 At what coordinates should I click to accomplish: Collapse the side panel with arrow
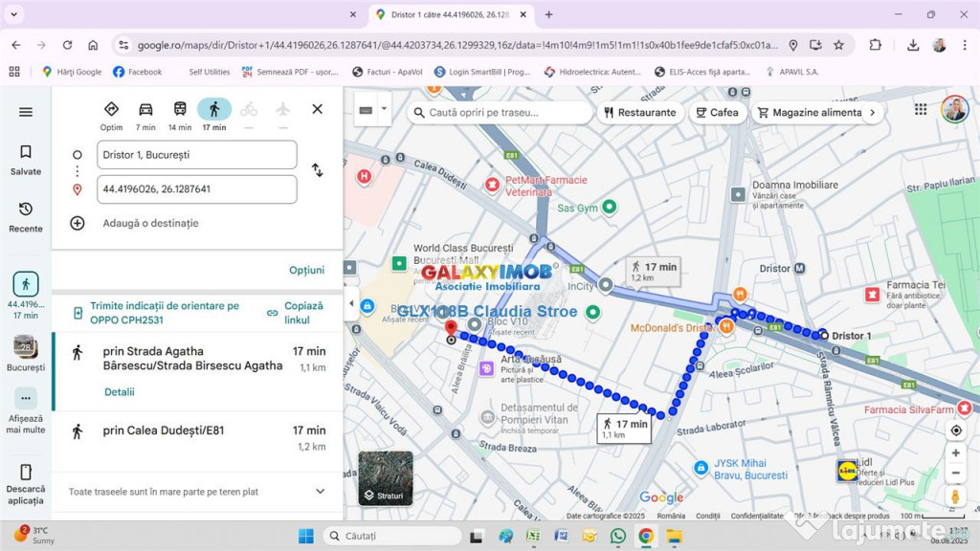pos(351,303)
